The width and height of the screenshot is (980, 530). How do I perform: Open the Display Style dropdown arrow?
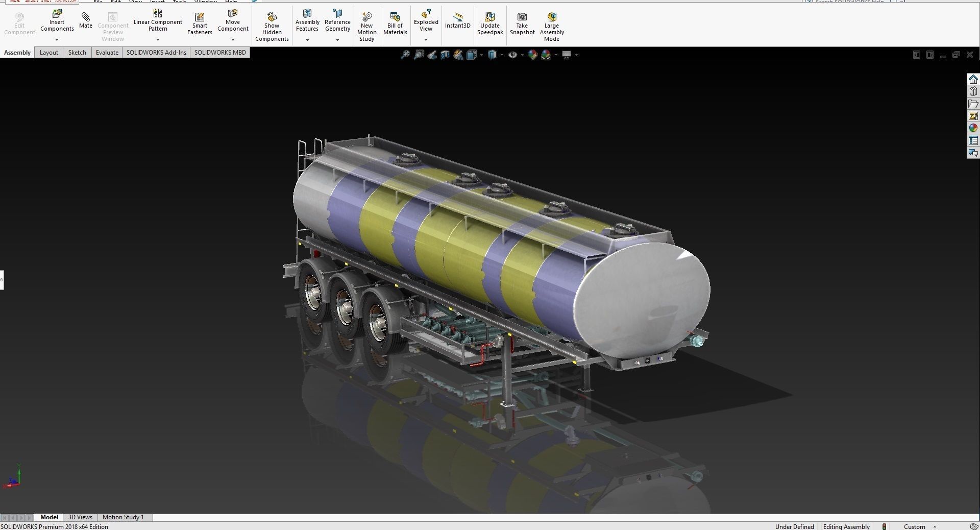pos(502,55)
